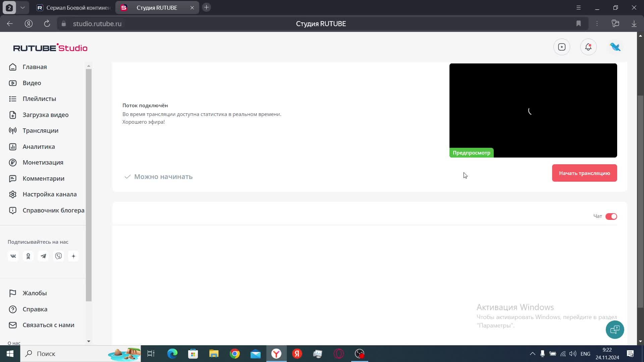The width and height of the screenshot is (644, 362).
Task: Open the Windows Start menu
Action: [10, 354]
